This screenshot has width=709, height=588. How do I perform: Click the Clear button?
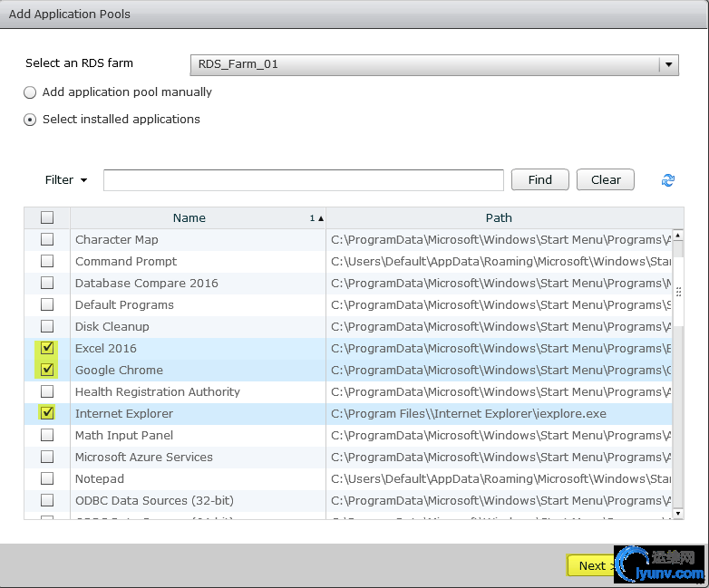coord(606,180)
